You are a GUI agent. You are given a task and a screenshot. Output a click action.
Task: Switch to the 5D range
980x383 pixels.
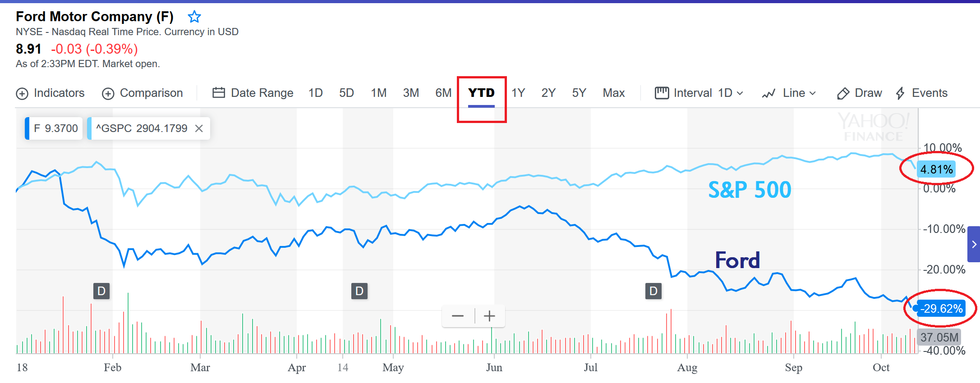346,93
